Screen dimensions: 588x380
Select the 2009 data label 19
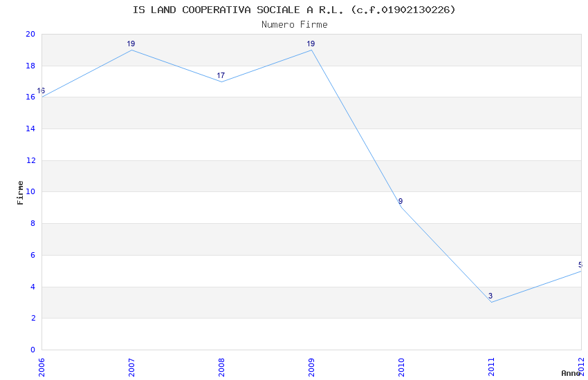(x=311, y=44)
